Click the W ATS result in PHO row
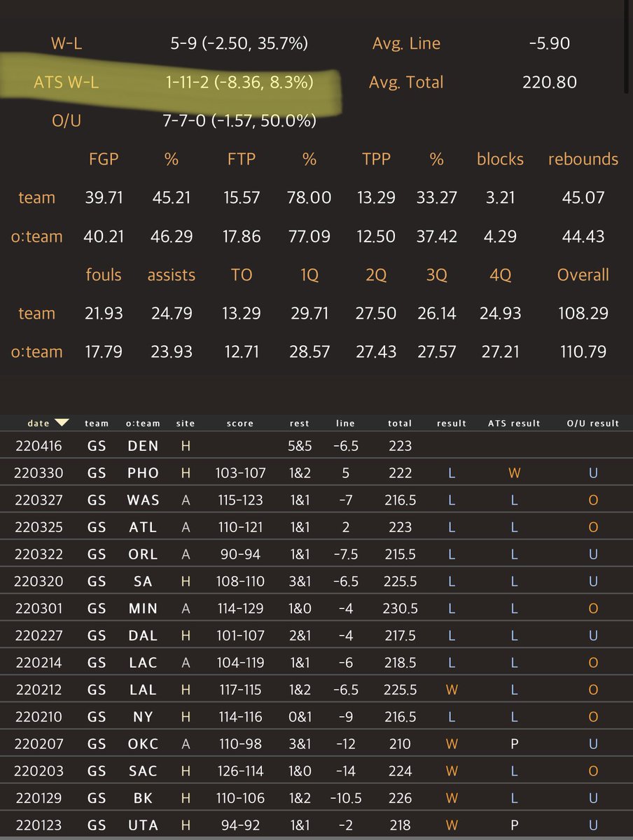 (x=514, y=473)
